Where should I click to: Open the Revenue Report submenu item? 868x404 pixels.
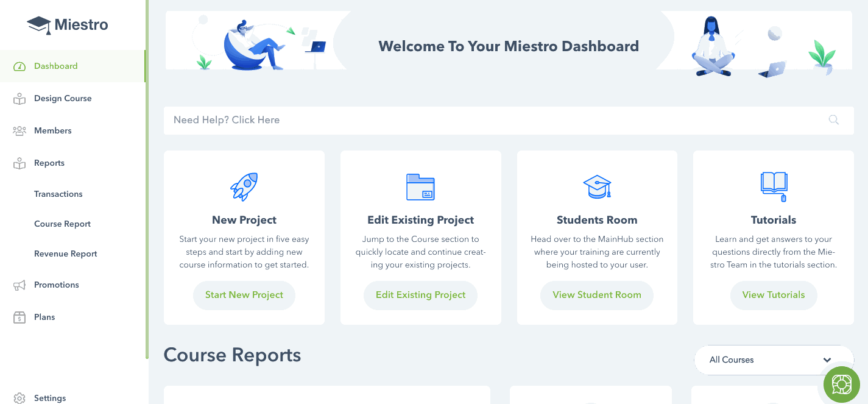[66, 253]
